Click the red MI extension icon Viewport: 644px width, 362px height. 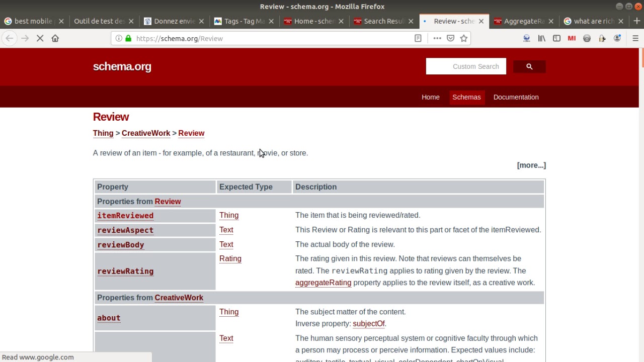(x=572, y=38)
